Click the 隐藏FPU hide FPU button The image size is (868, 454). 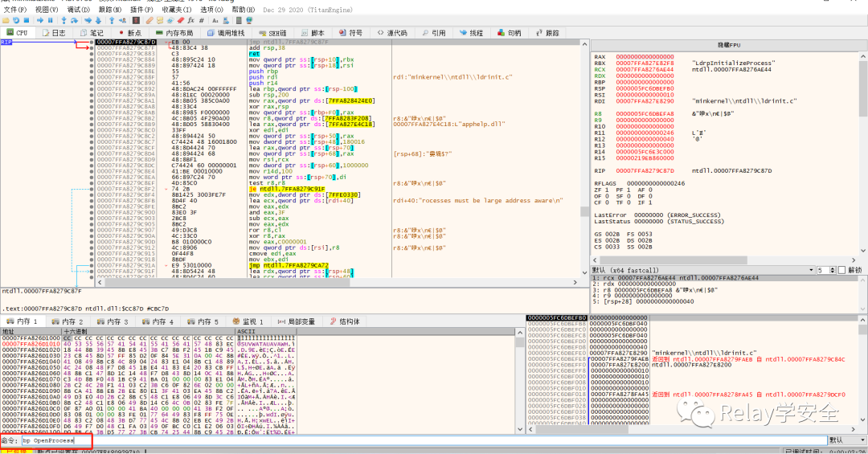(x=729, y=45)
